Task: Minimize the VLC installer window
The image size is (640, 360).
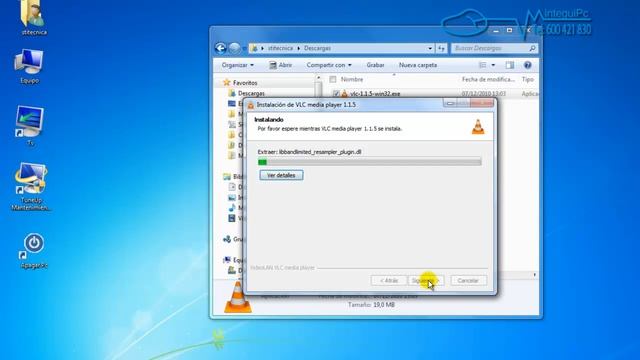Action: click(450, 104)
